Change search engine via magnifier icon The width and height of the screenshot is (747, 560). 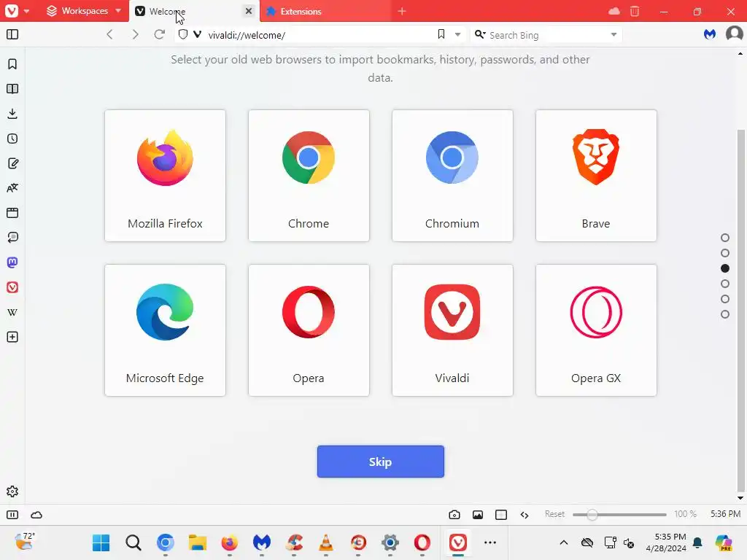tap(480, 34)
